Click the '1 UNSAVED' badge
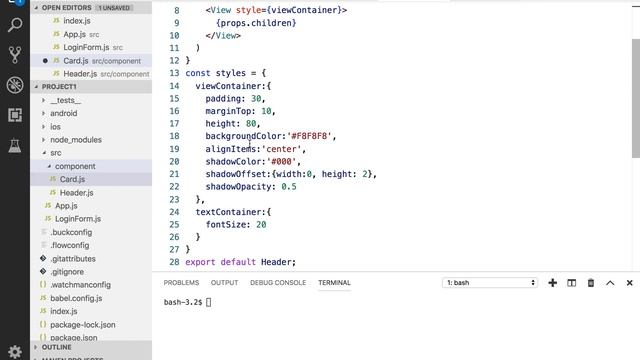The width and height of the screenshot is (640, 360). pyautogui.click(x=114, y=8)
